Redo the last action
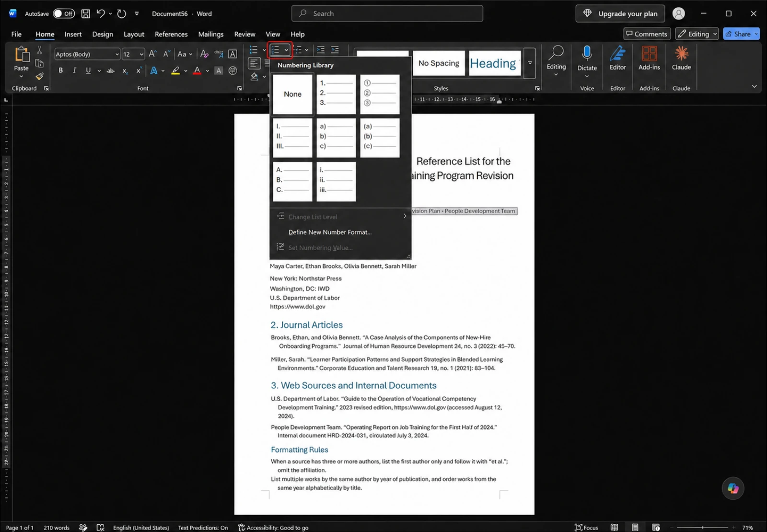767x532 pixels. [122, 13]
